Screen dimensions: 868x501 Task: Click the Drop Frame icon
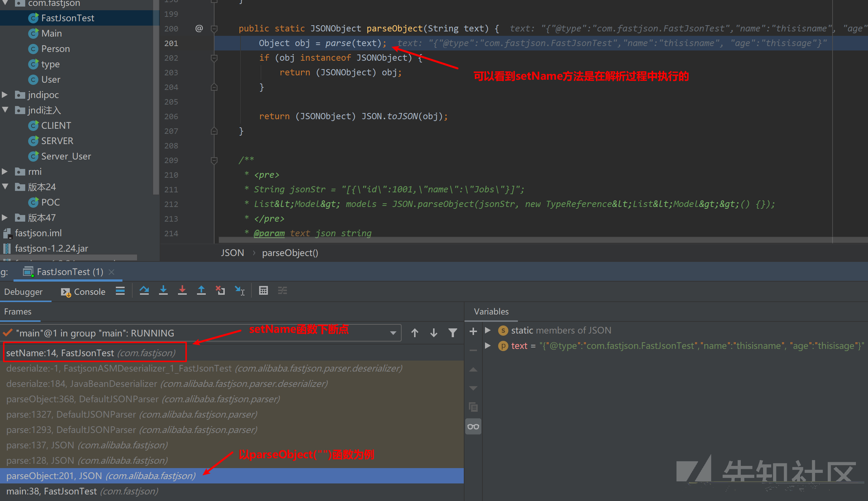coord(220,291)
